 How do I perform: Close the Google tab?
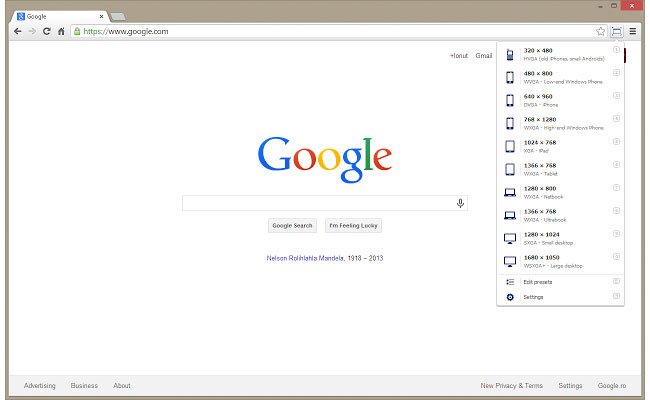[101, 17]
